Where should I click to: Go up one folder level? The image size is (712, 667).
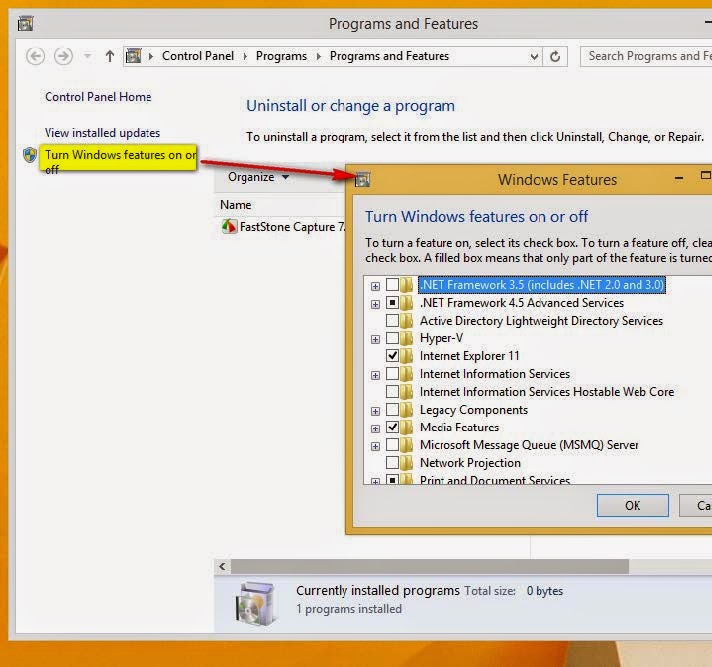(x=109, y=56)
